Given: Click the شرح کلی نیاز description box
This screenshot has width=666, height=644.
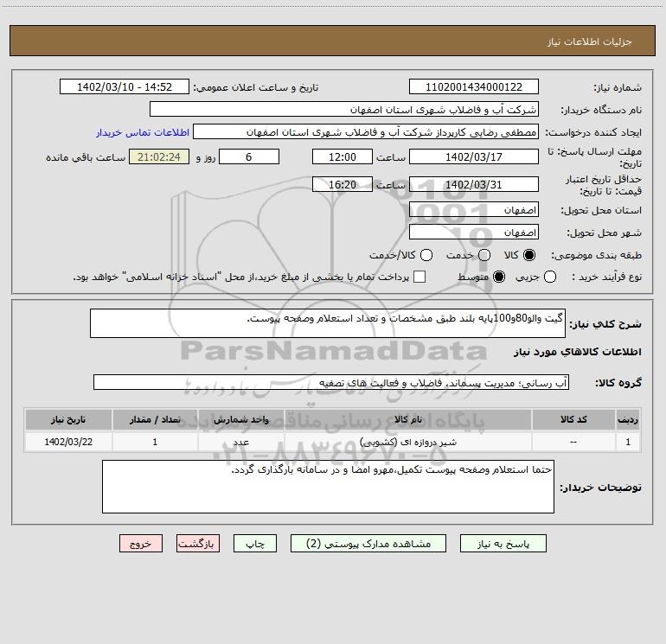Looking at the screenshot, I should pyautogui.click(x=328, y=323).
